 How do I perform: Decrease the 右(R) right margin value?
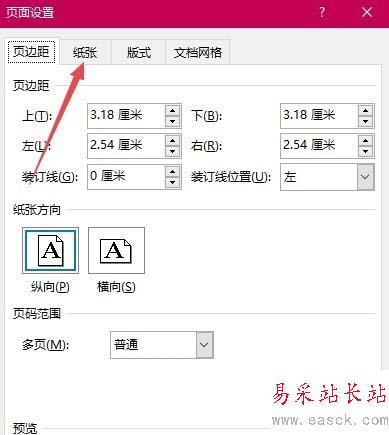(x=366, y=151)
